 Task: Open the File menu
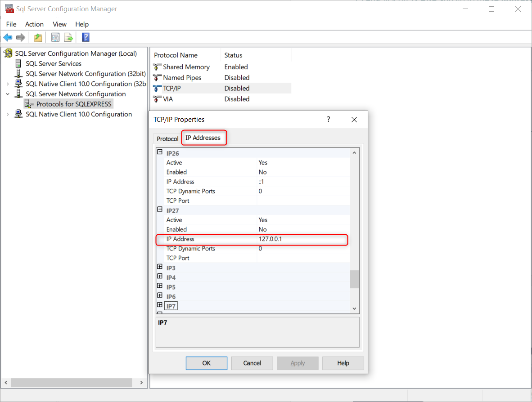click(x=11, y=24)
